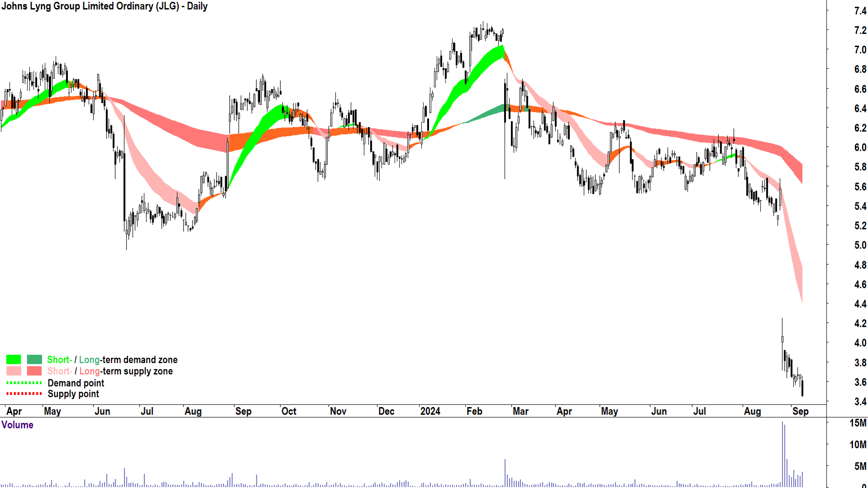
Task: Click the 'Volume' panel label
Action: click(18, 425)
